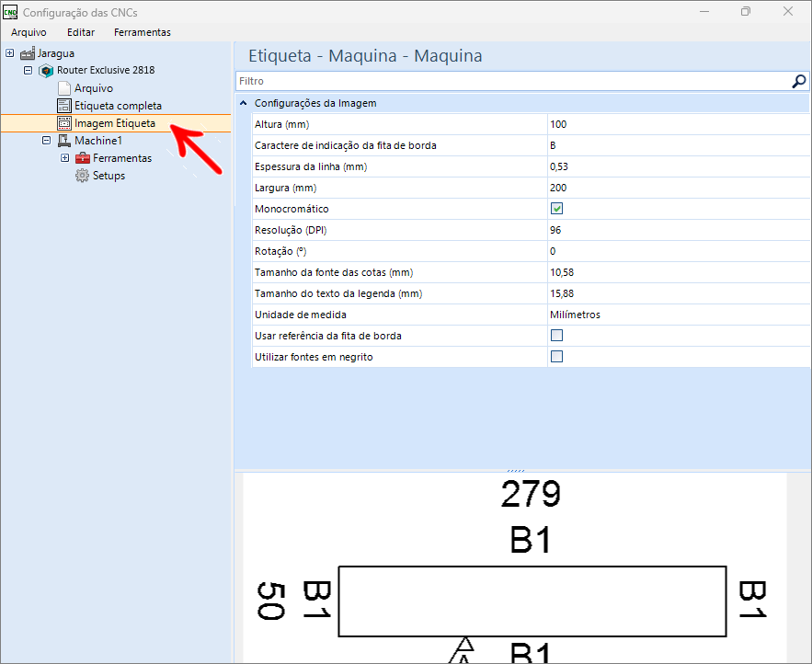
Task: Enable Usar referência da fita de borda
Action: pyautogui.click(x=556, y=336)
